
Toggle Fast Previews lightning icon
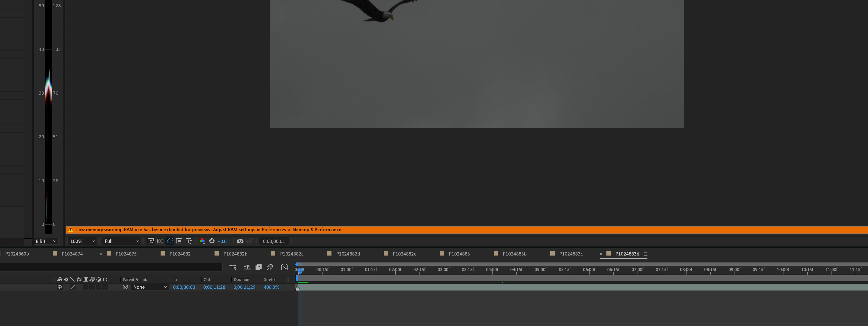pyautogui.click(x=151, y=241)
